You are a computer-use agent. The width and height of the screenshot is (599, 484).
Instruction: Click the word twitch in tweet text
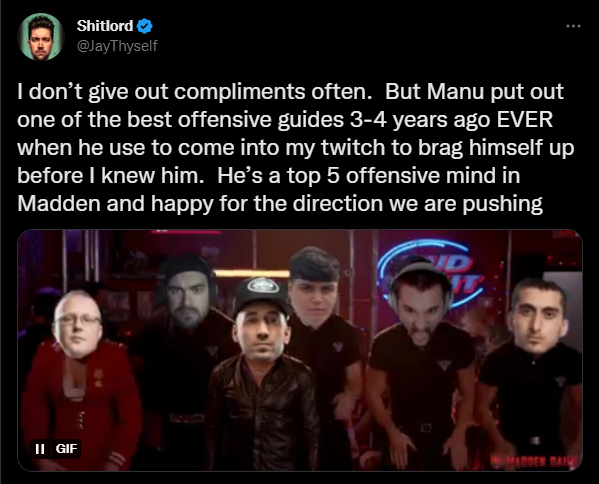point(353,148)
